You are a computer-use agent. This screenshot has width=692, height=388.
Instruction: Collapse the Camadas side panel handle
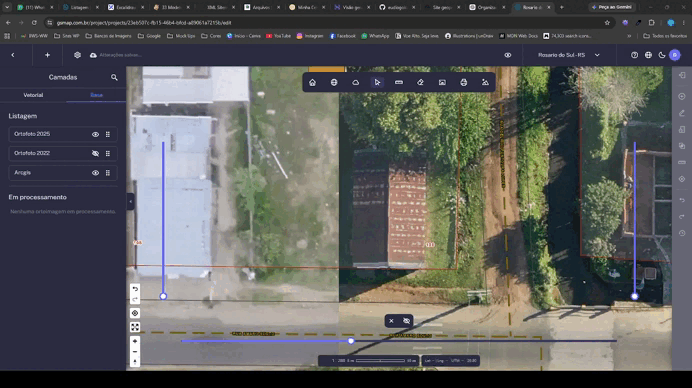point(130,202)
